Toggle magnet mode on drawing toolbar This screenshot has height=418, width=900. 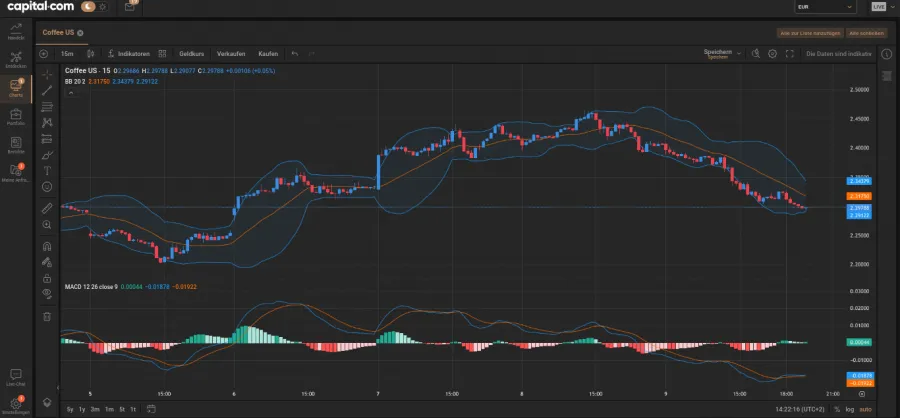pos(47,246)
